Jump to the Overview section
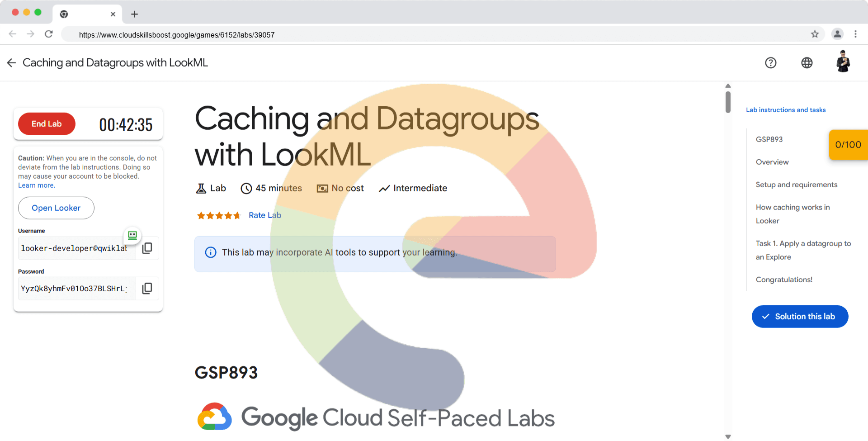This screenshot has width=868, height=441. (772, 162)
